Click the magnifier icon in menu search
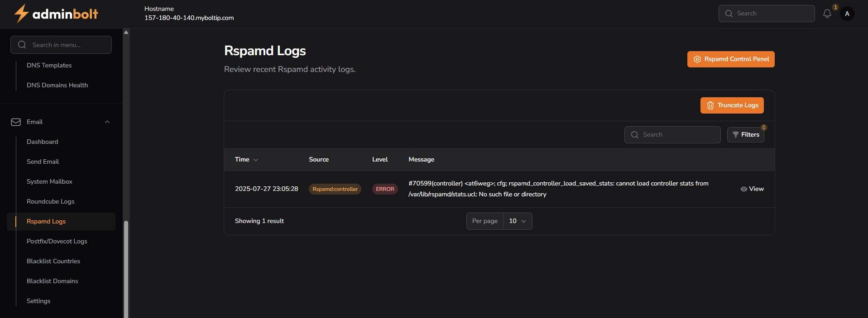Screen dimensions: 868x318 pyautogui.click(x=22, y=45)
